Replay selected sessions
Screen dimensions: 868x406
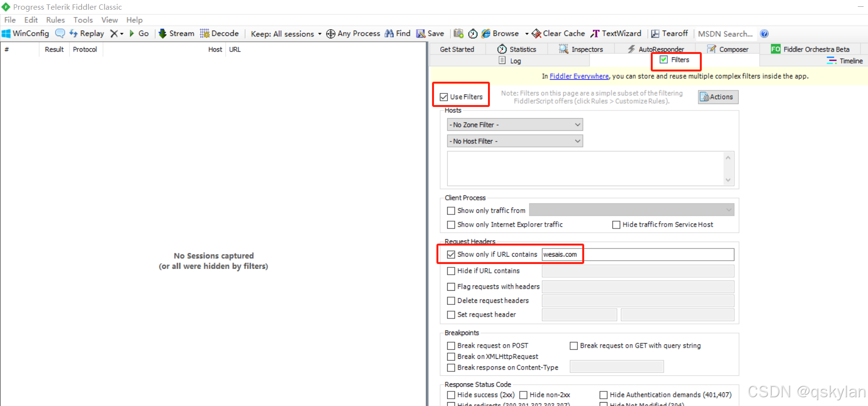click(x=87, y=34)
